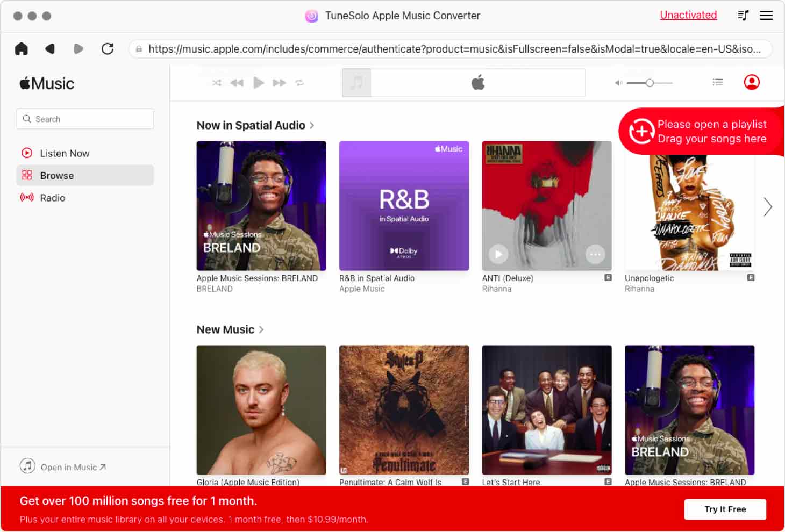Open Unapologetic album cover
Image resolution: width=785 pixels, height=532 pixels.
[689, 212]
